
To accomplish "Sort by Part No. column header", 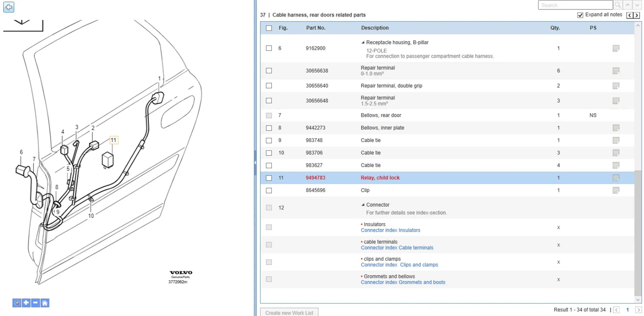I will 316,28.
